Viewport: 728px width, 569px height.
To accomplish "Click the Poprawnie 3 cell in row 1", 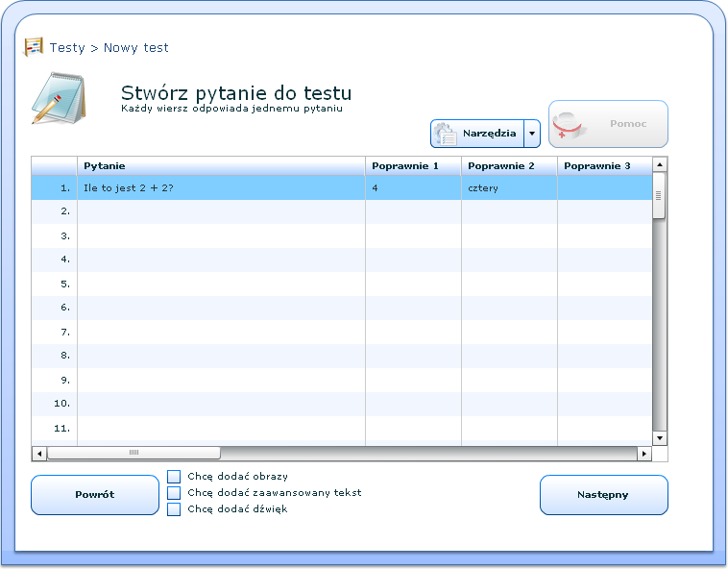I will coord(605,188).
